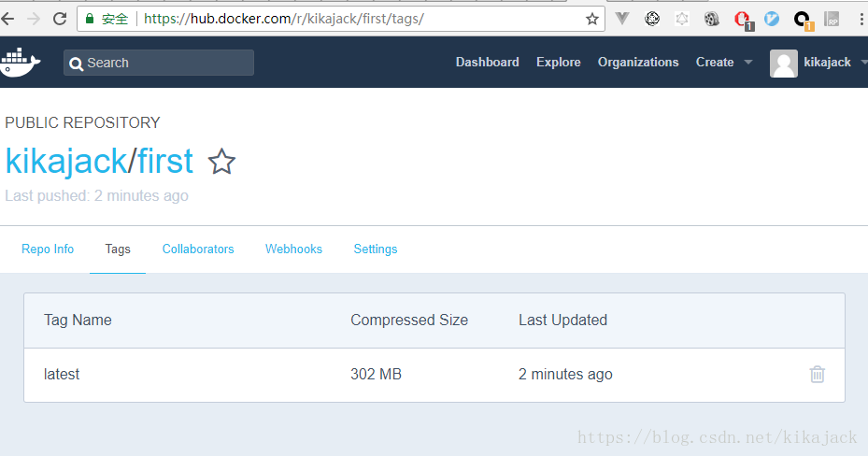
Task: Open the Settings tab
Action: [x=376, y=249]
